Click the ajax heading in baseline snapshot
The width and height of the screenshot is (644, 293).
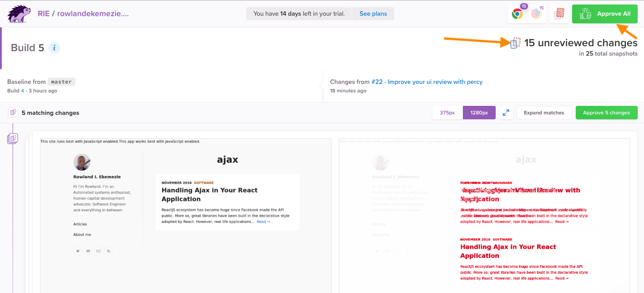(x=227, y=159)
